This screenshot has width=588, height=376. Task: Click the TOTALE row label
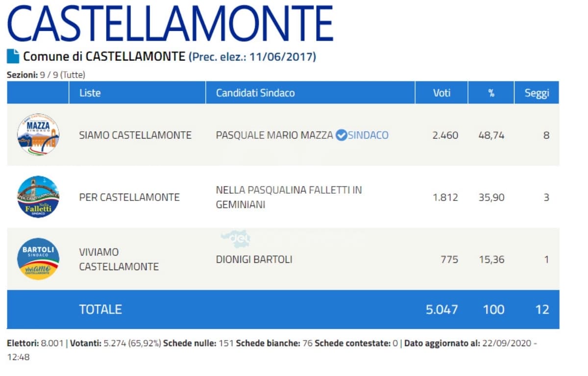(100, 309)
